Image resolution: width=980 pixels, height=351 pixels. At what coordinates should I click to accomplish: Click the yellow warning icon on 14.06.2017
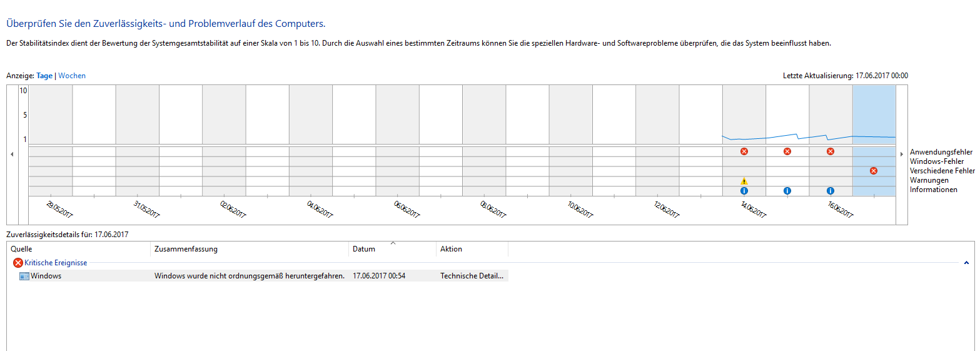pyautogui.click(x=744, y=181)
